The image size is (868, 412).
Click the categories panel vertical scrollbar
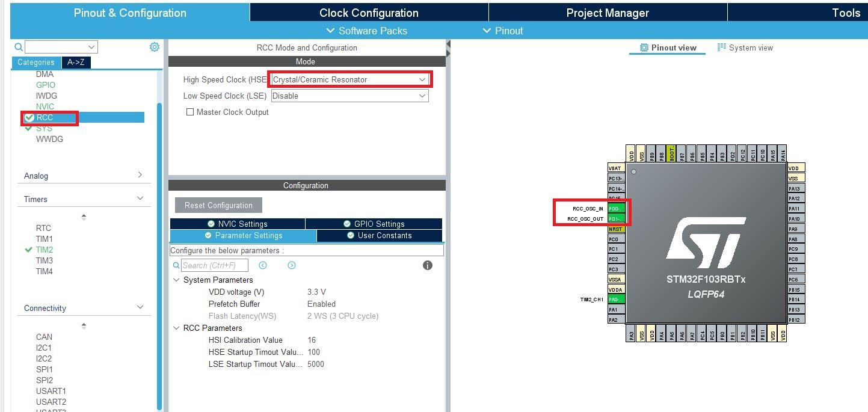[159, 256]
